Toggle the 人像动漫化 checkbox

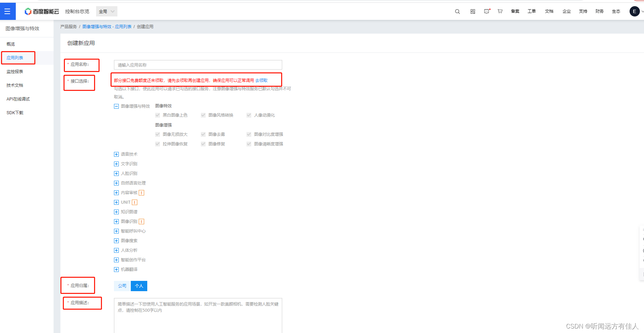click(x=249, y=115)
